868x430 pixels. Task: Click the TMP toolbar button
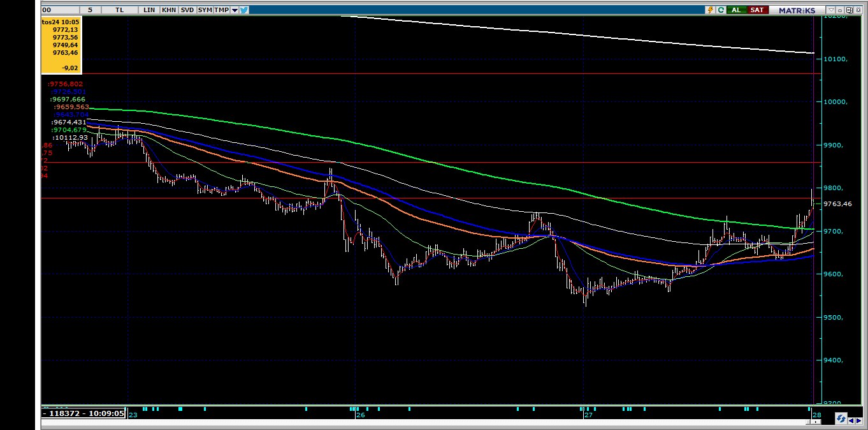(x=221, y=10)
